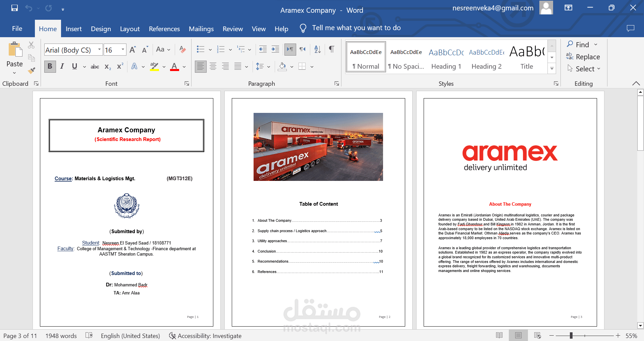Viewport: 644px width, 341px height.
Task: Toggle Superscript formatting
Action: coord(120,66)
